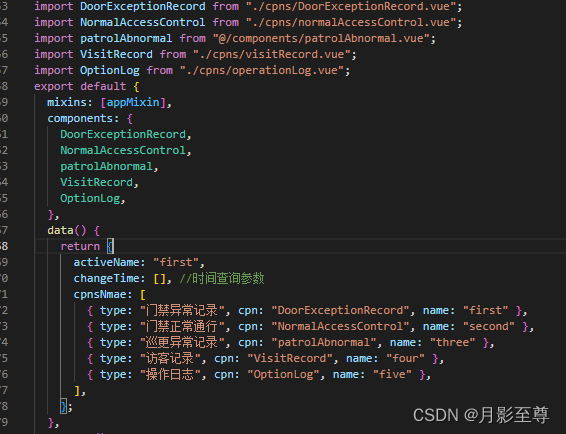The height and width of the screenshot is (434, 566).
Task: Click the "门禁正常通行" type string
Action: point(182,326)
